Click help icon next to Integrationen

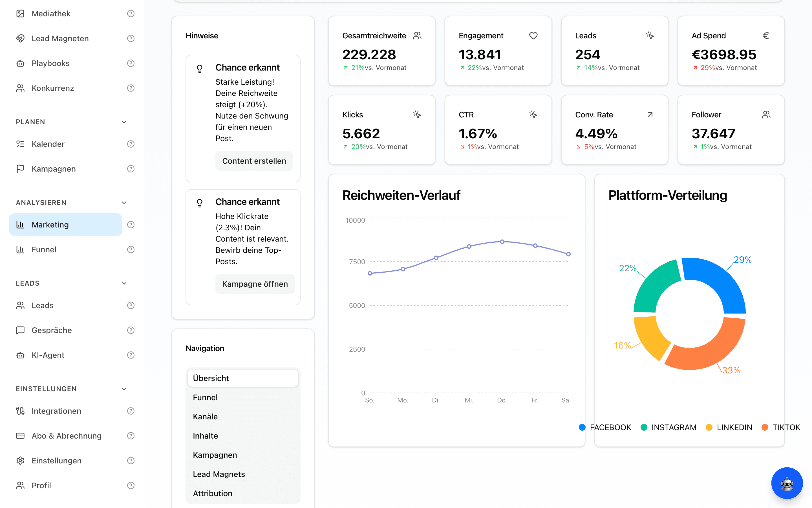(131, 411)
